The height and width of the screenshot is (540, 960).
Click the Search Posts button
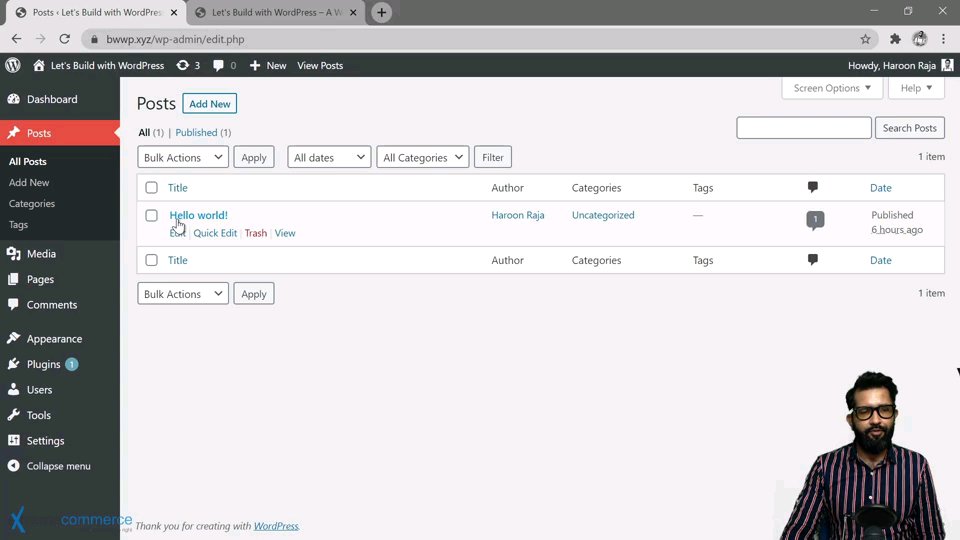coord(909,128)
